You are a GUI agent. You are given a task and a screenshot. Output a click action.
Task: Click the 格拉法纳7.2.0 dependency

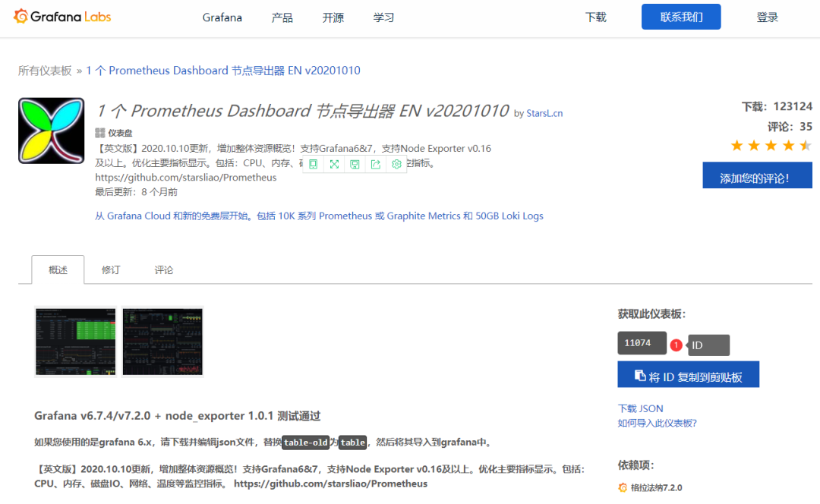point(656,488)
